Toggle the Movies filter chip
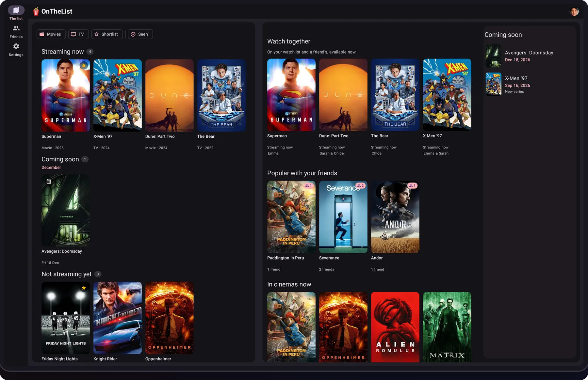 coord(51,34)
